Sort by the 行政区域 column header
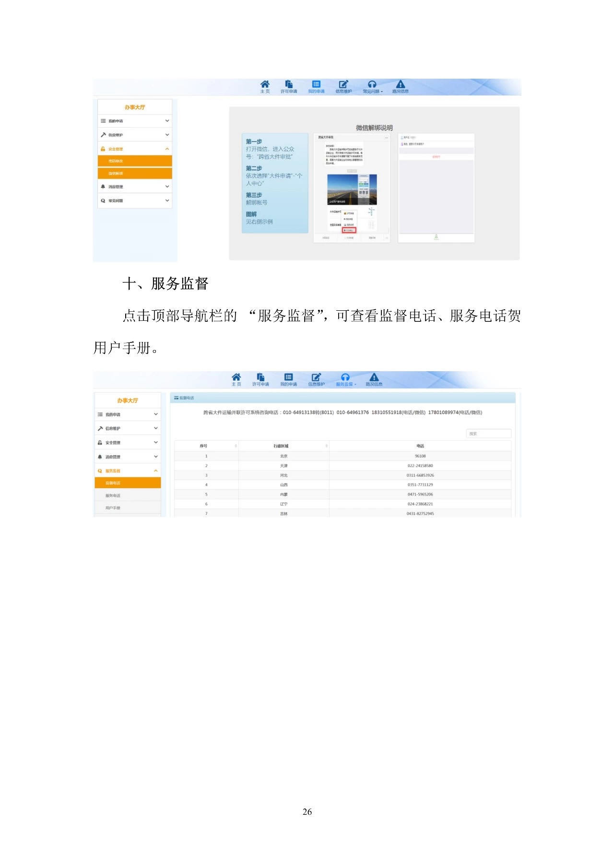Image resolution: width=614 pixels, height=868 pixels. [x=284, y=446]
